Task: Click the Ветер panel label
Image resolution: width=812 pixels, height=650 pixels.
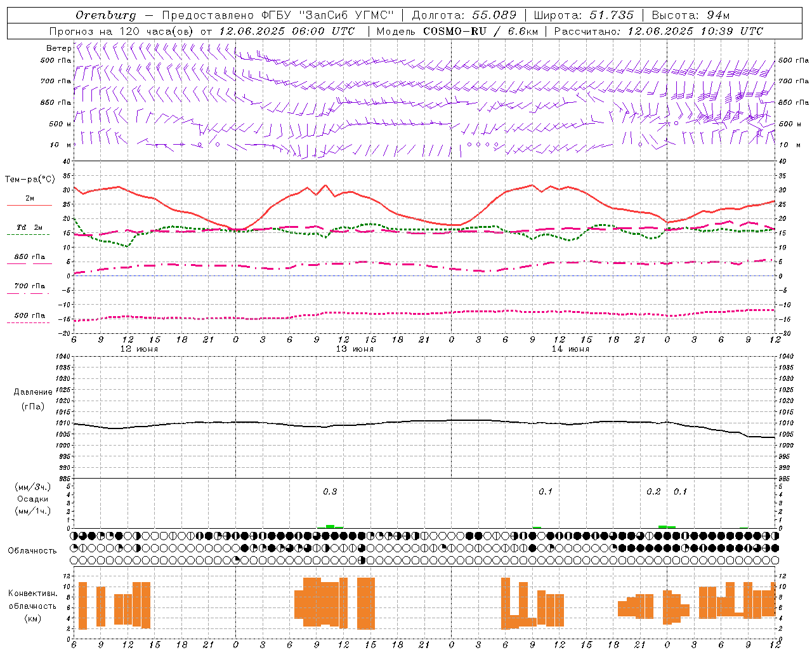Action: coord(58,48)
